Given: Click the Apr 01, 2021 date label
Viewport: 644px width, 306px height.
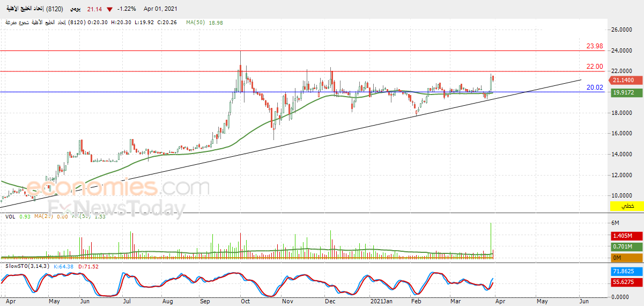Looking at the screenshot, I should click(160, 9).
